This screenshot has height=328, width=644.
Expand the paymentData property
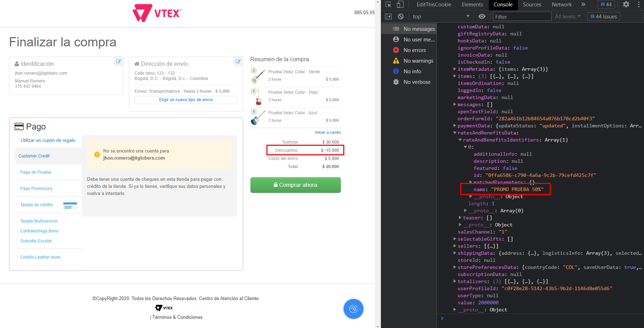(x=455, y=126)
